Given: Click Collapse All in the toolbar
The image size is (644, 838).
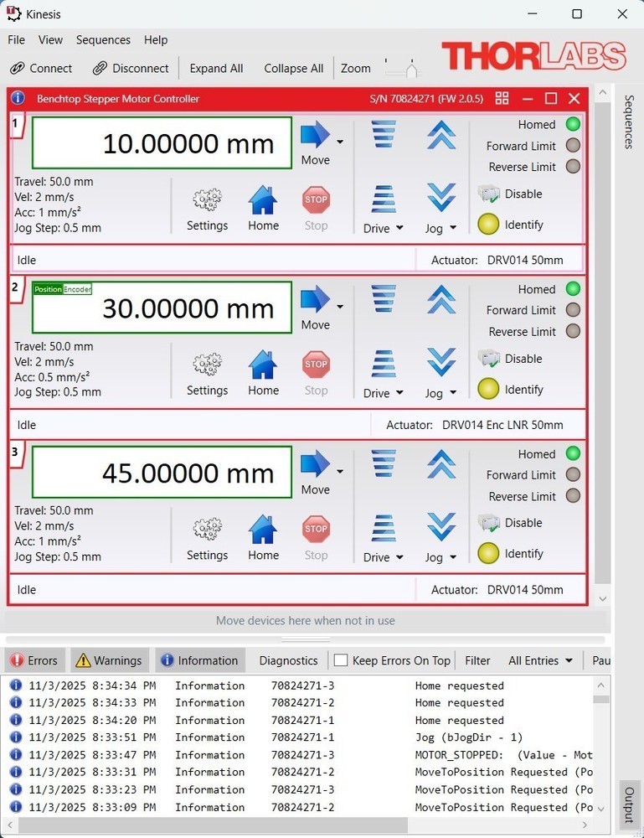Looking at the screenshot, I should coord(293,69).
